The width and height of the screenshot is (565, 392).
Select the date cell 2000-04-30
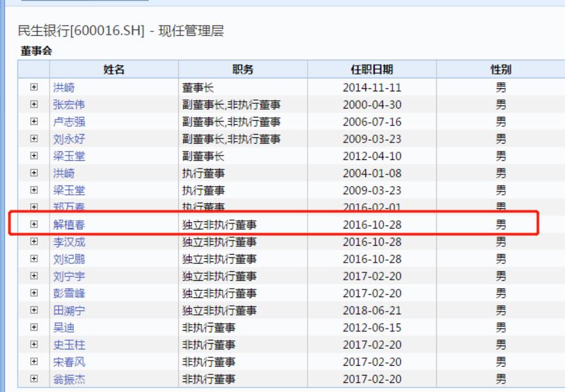[372, 105]
